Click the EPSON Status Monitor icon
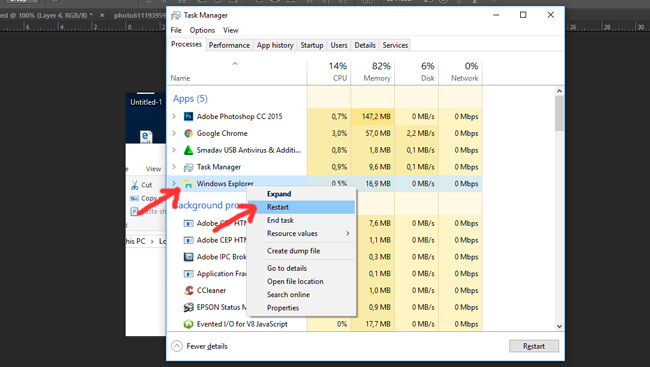The height and width of the screenshot is (367, 650). [189, 307]
